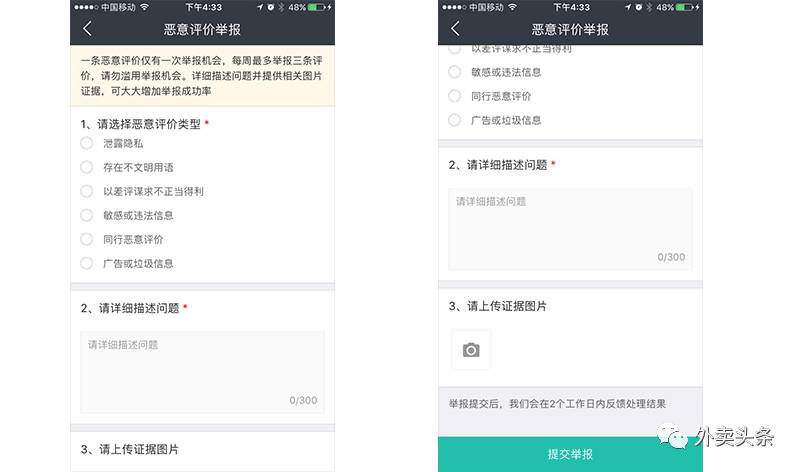Focus the problem description box in right screen
Image resolution: width=800 pixels, height=472 pixels.
570,229
